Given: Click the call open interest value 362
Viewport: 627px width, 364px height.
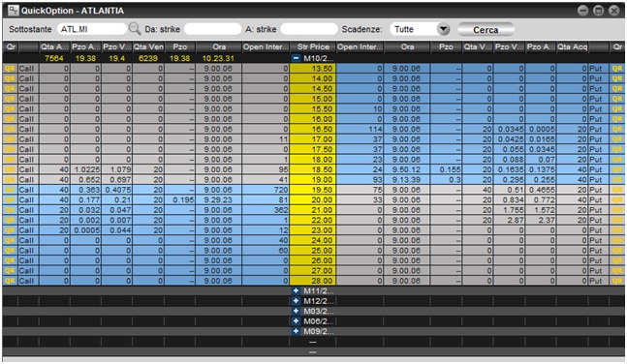Looking at the screenshot, I should click(x=266, y=210).
